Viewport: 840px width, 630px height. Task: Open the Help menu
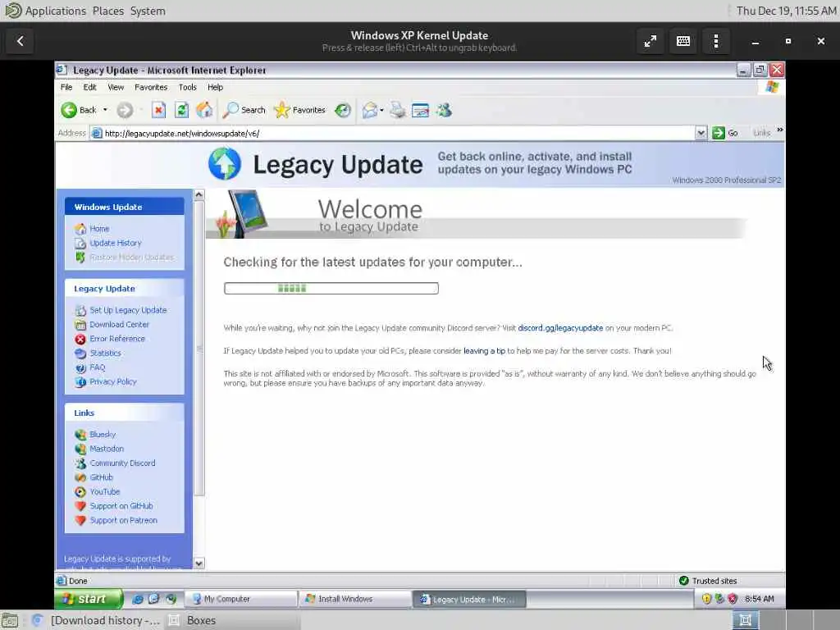216,87
